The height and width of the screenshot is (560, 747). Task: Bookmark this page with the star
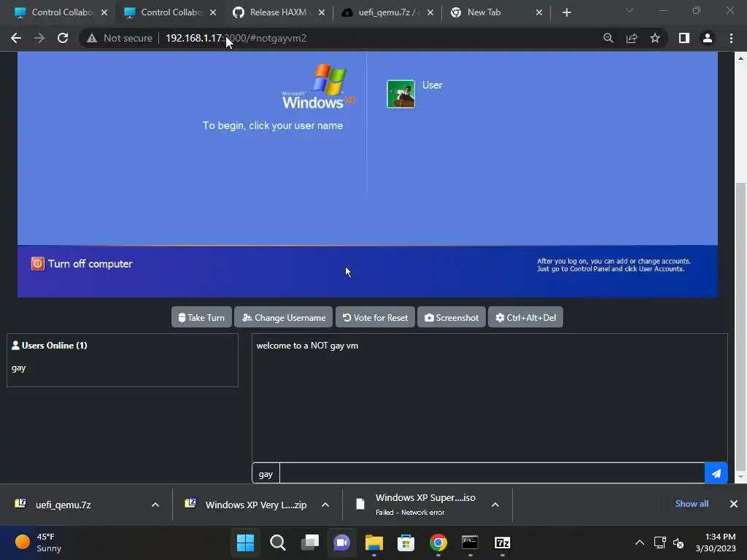click(x=655, y=38)
